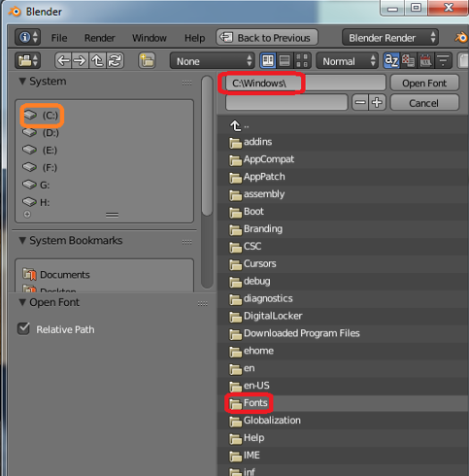The height and width of the screenshot is (476, 469).
Task: Select the (D:) drive
Action: click(41, 132)
